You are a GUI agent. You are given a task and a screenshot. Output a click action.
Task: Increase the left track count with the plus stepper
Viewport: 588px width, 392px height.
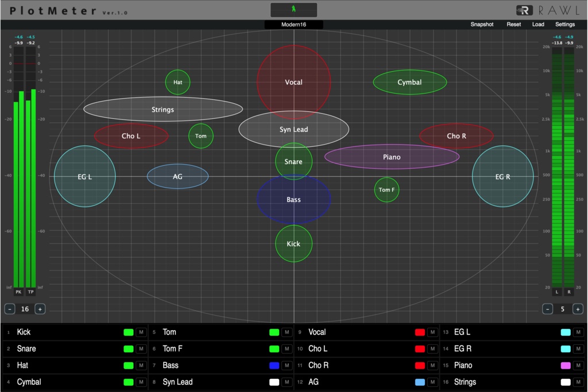[40, 309]
